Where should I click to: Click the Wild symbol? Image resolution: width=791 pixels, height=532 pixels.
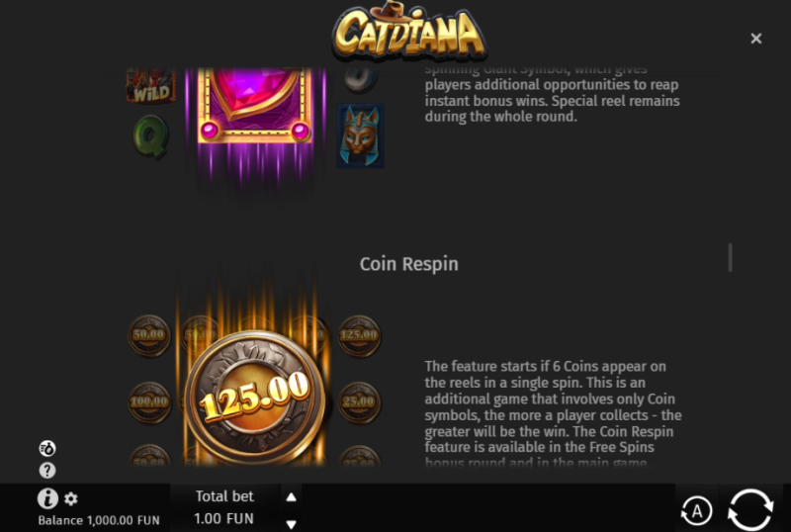click(x=151, y=86)
